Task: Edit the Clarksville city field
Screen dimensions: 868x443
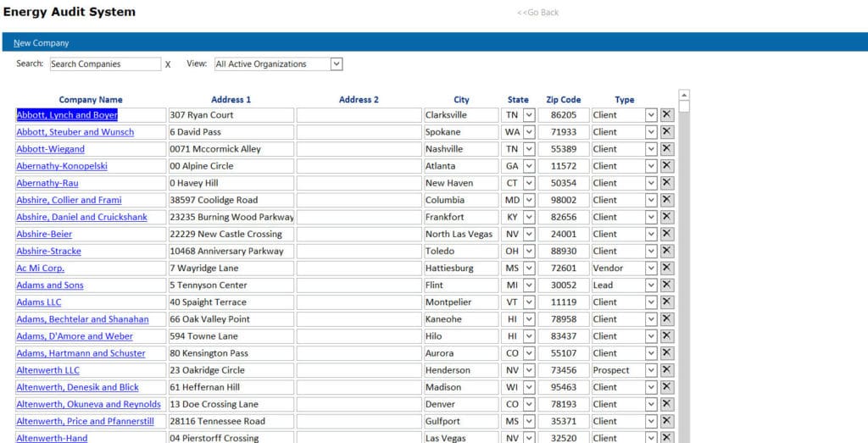Action: pyautogui.click(x=461, y=115)
